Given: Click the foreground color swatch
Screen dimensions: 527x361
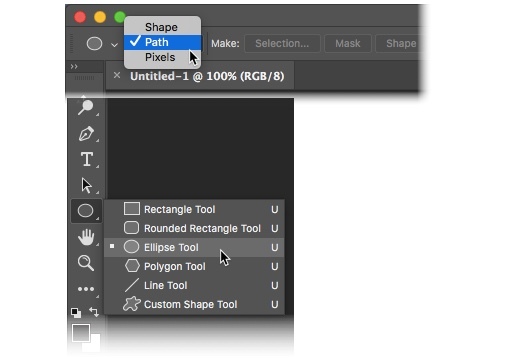Looking at the screenshot, I should point(81,333).
